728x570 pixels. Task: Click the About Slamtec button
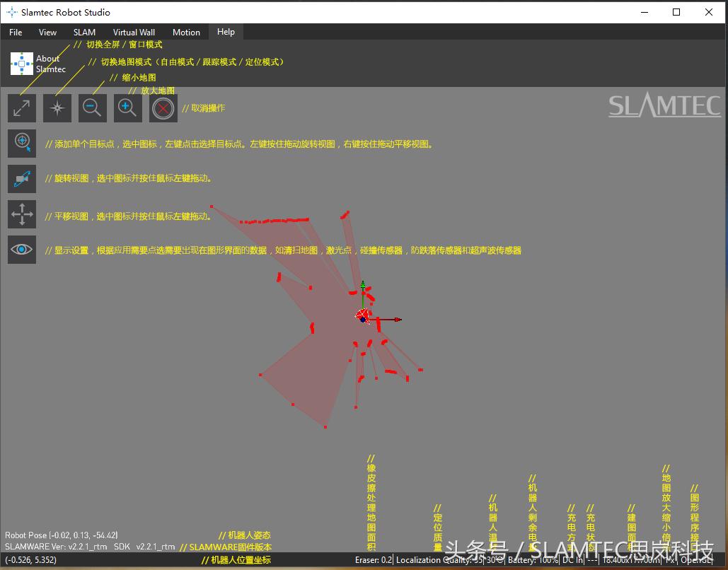(x=38, y=64)
